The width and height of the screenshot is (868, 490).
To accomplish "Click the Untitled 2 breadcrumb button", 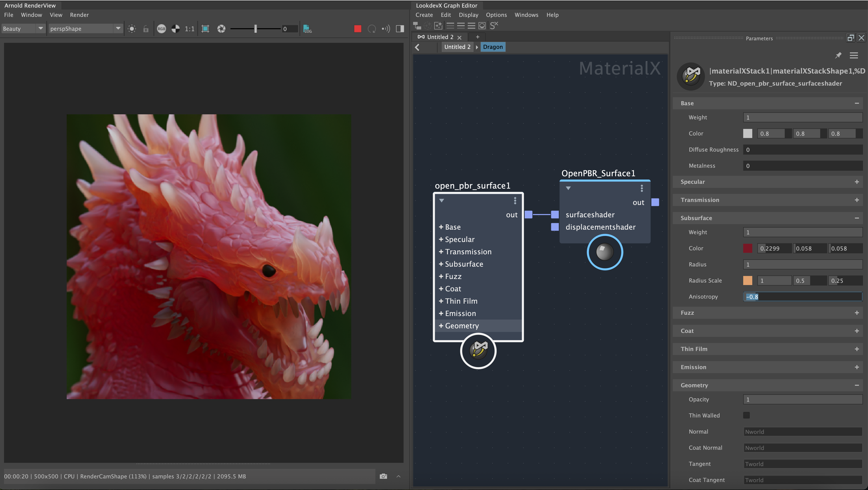I will pyautogui.click(x=457, y=47).
